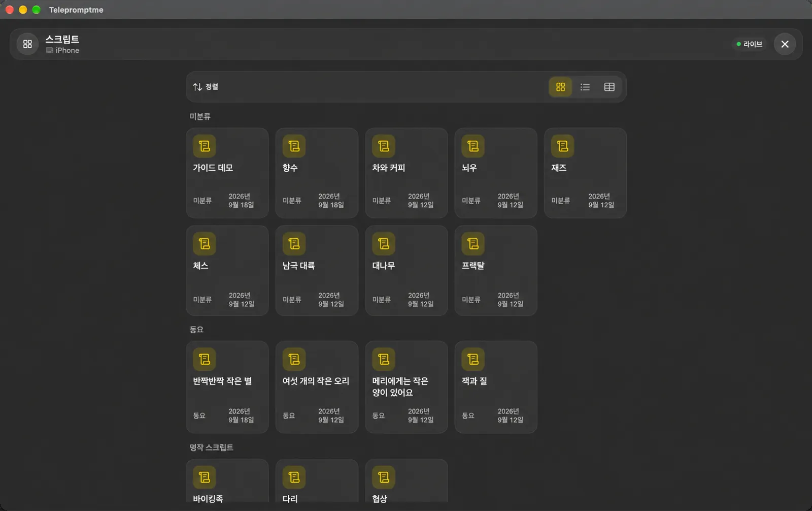This screenshot has width=812, height=511.
Task: Open the 바이킹족 script title
Action: [208, 498]
